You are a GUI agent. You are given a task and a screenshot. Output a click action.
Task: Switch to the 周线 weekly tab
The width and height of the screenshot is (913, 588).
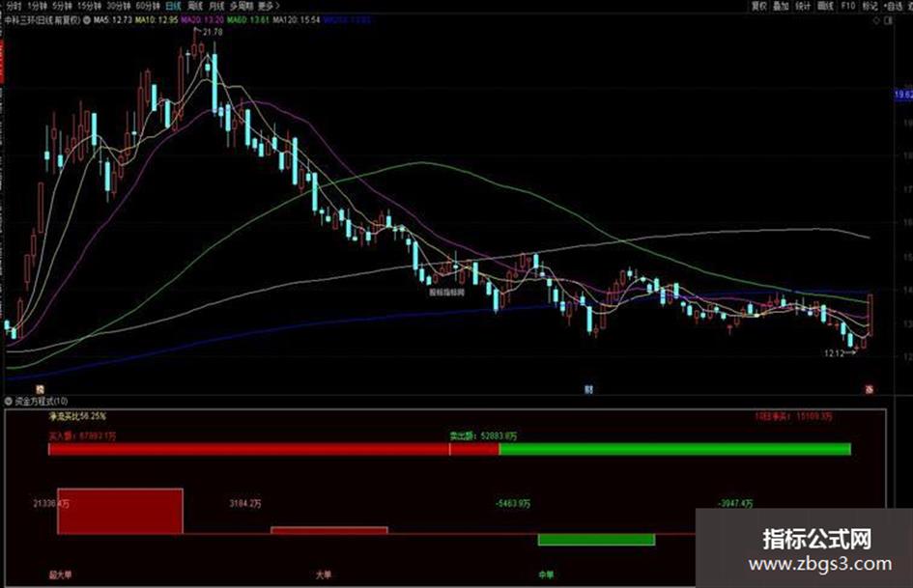tap(195, 6)
